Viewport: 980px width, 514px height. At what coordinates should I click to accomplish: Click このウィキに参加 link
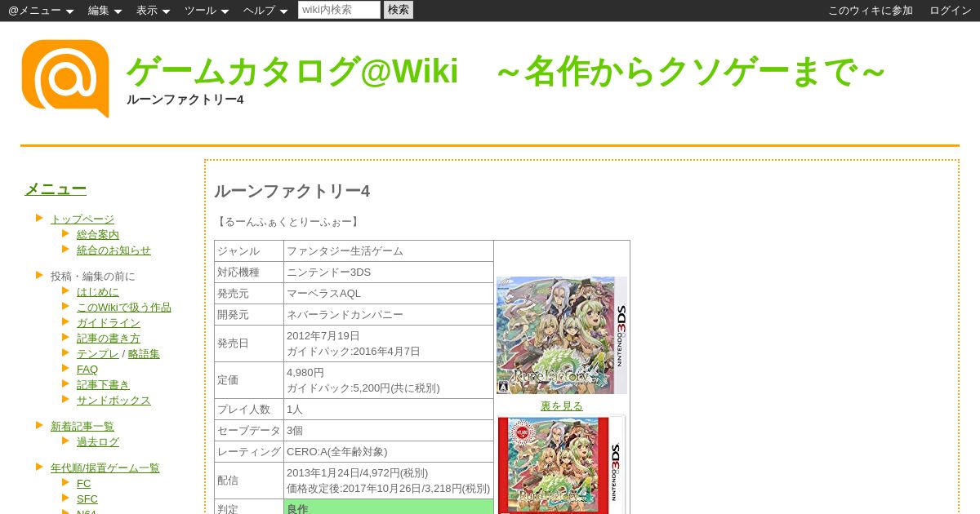pos(871,11)
